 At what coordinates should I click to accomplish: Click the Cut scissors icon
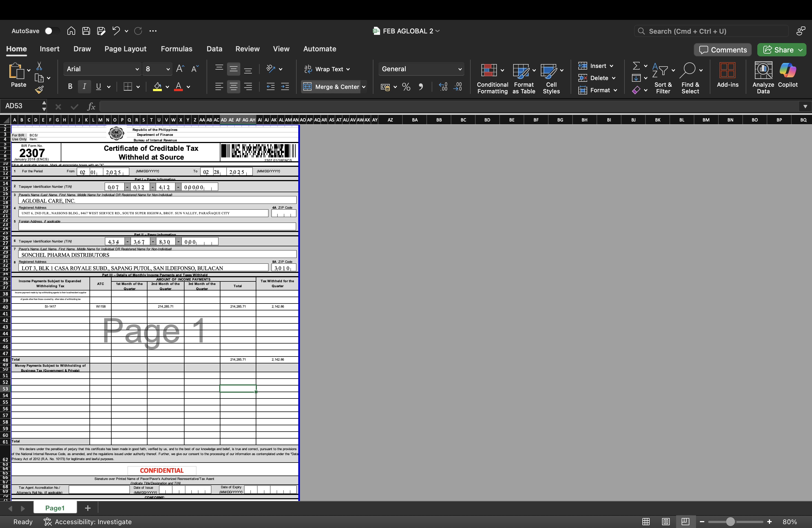tap(39, 66)
